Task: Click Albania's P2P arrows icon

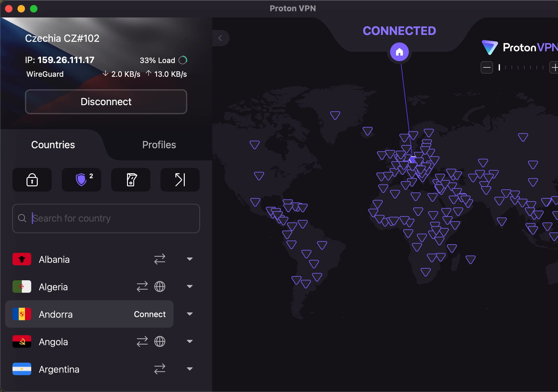Action: pyautogui.click(x=160, y=259)
